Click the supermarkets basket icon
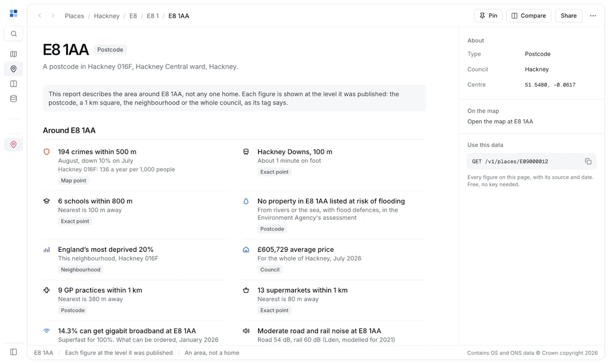 (x=246, y=290)
